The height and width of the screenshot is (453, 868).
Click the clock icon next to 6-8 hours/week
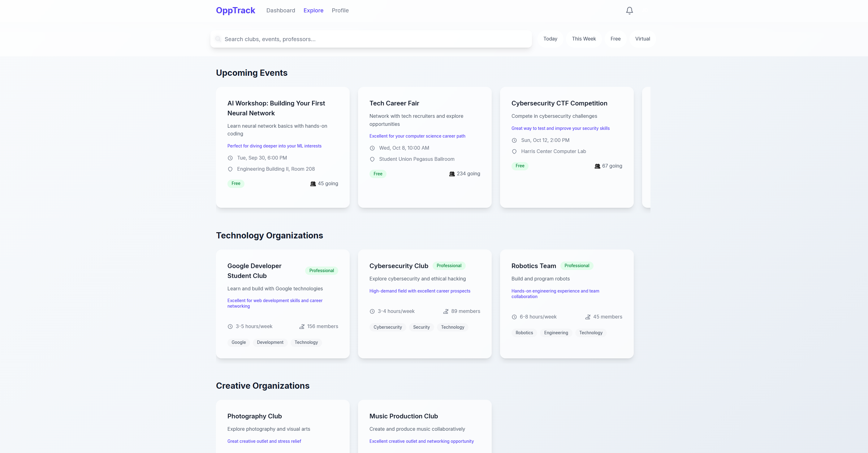click(514, 317)
